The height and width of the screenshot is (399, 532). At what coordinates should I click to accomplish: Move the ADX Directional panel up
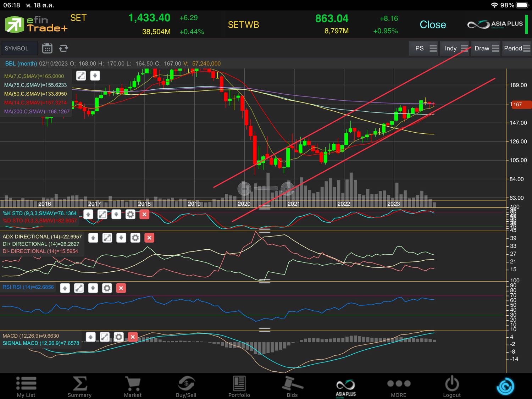click(93, 238)
